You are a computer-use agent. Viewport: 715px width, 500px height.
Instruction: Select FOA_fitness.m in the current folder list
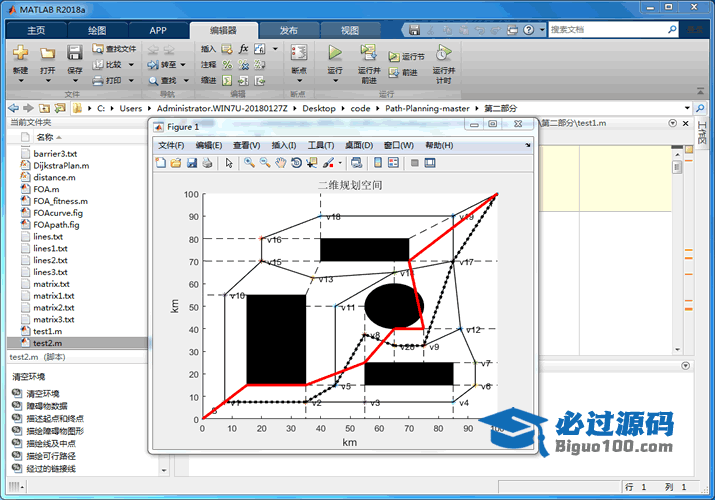click(60, 201)
